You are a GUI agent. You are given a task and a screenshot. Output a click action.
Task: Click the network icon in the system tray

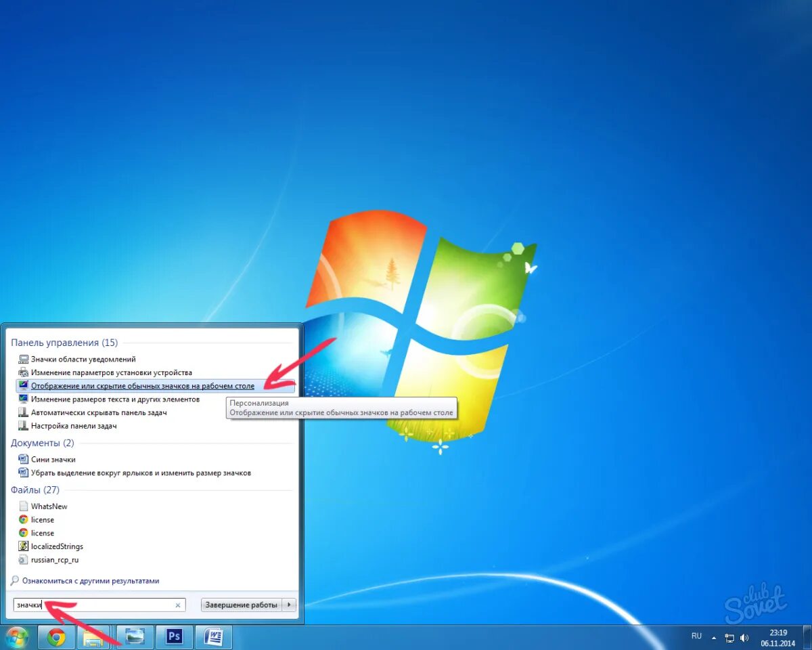[x=729, y=636]
